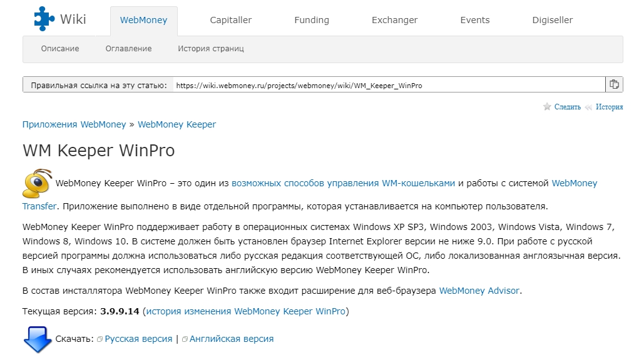
Task: Open the WebMoney Advisor link
Action: 479,291
